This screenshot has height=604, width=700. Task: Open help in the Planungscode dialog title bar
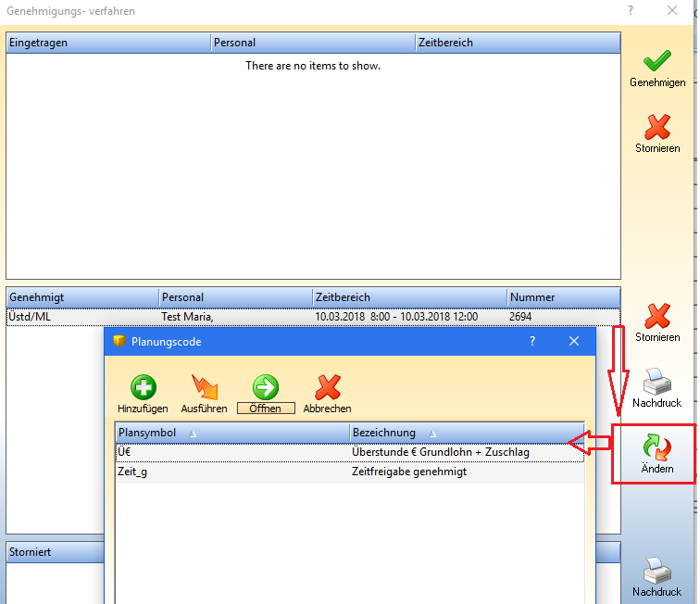(532, 341)
